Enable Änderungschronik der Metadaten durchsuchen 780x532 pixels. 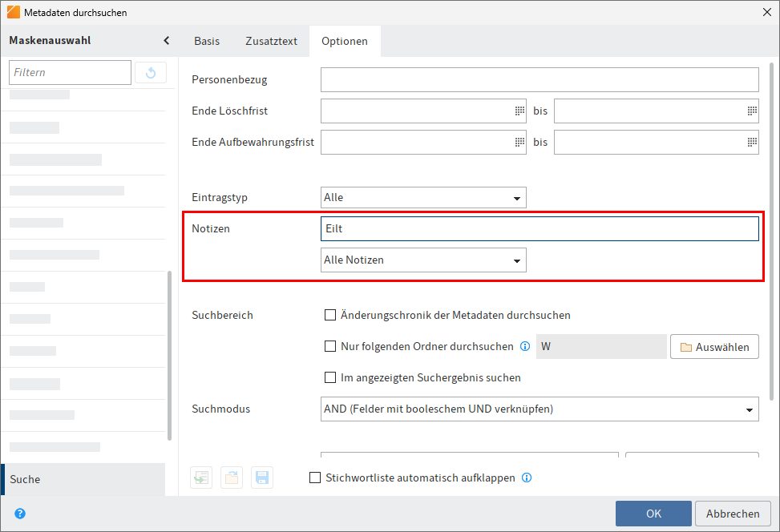point(329,315)
